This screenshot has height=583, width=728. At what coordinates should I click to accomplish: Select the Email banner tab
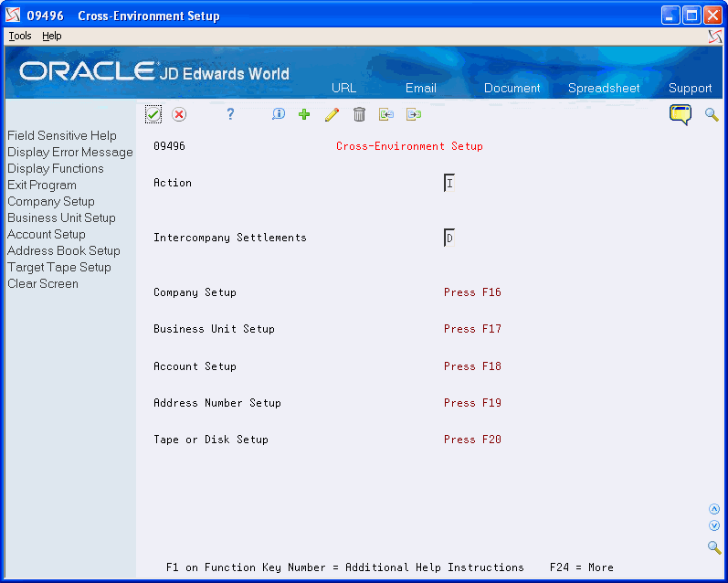point(421,88)
